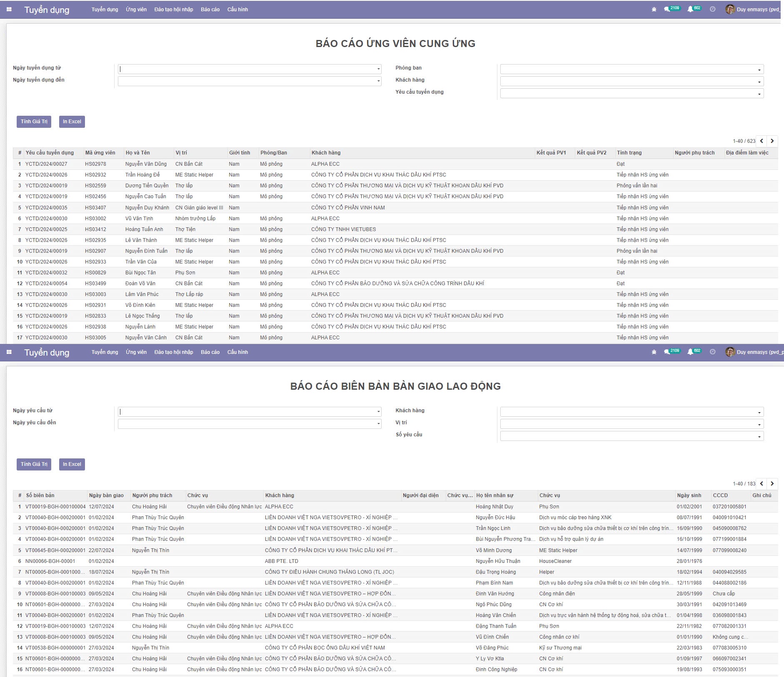
Task: Open Báo cáo menu above the ứng viên cung ứng report
Action: pyautogui.click(x=210, y=10)
